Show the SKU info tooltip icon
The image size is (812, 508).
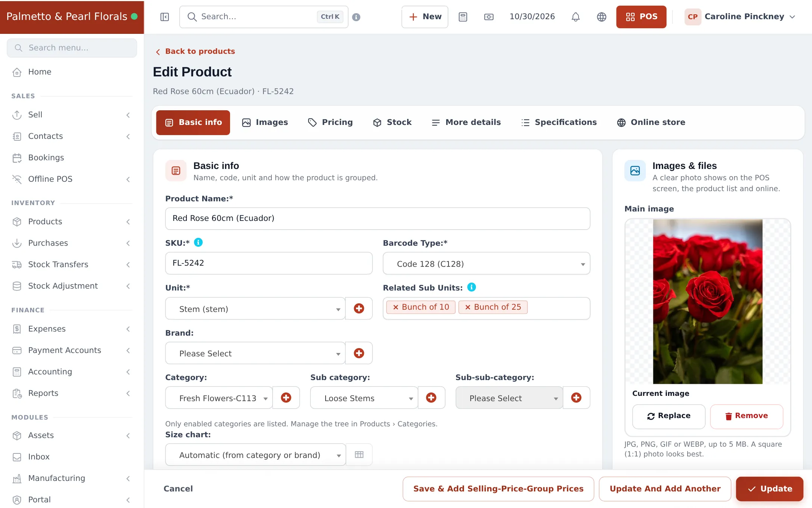[198, 243]
